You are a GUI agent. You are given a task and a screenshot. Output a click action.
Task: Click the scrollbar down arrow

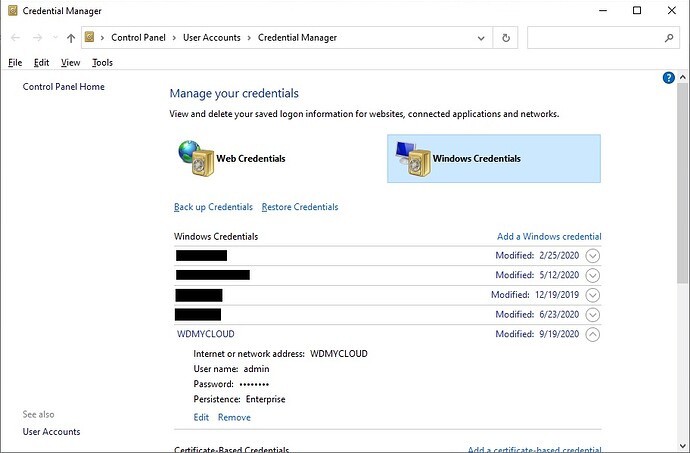[x=683, y=445]
